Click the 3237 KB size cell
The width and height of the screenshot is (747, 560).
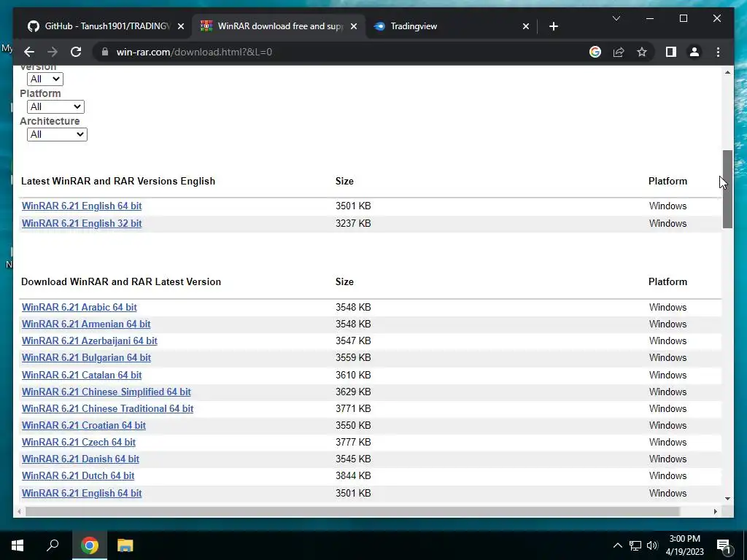click(353, 223)
